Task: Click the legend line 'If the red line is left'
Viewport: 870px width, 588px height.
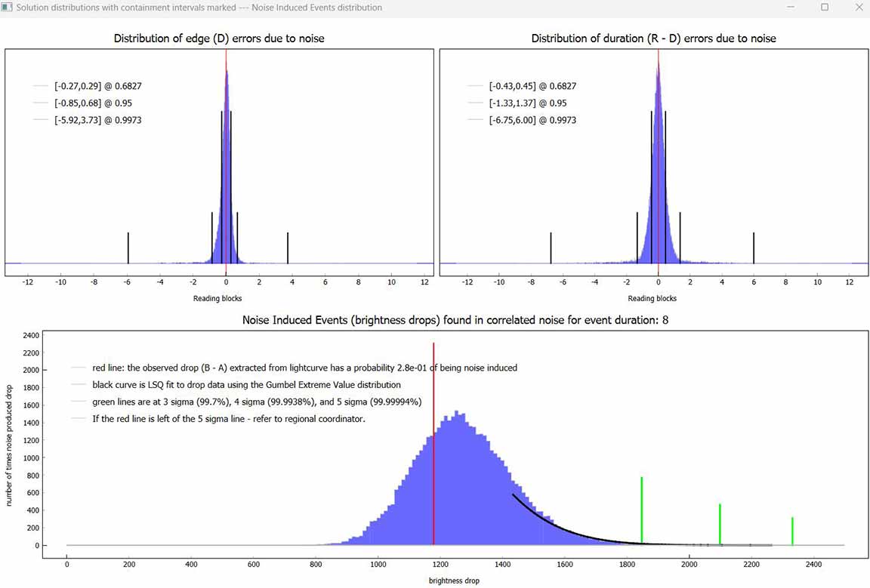Action: click(x=229, y=419)
